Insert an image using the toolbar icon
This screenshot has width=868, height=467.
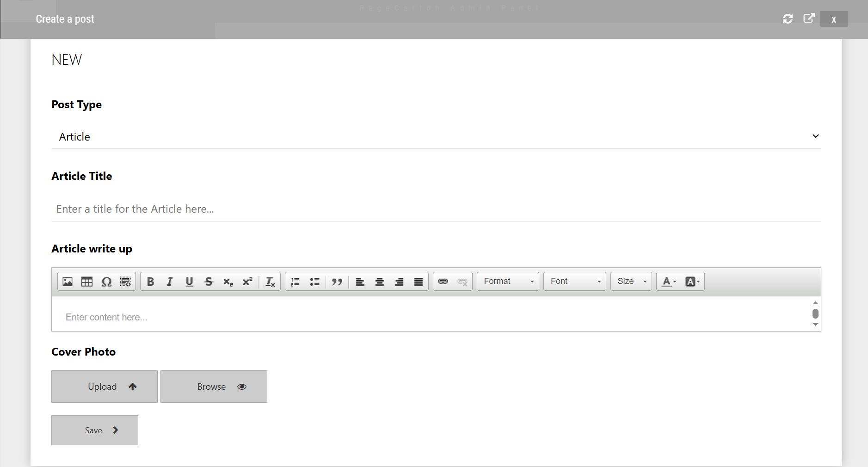tap(68, 282)
